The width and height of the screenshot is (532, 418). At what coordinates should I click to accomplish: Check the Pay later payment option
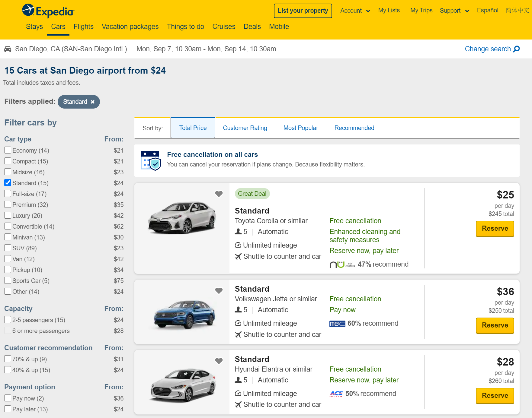(x=8, y=409)
